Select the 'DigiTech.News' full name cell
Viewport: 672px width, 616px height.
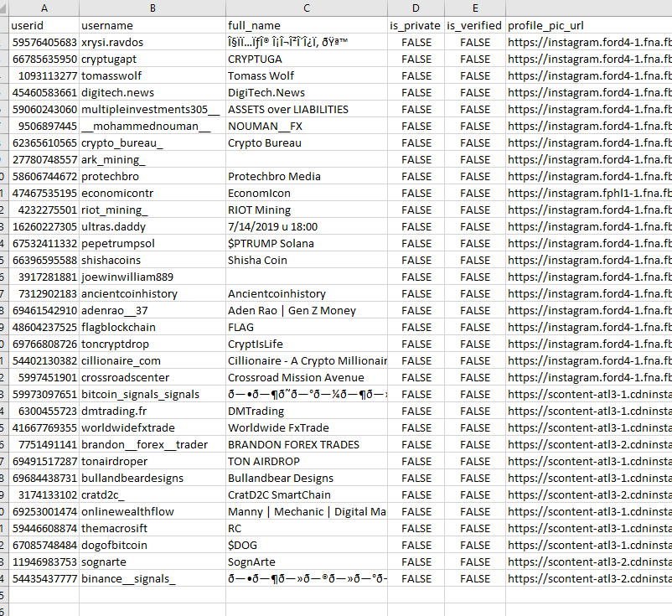pyautogui.click(x=307, y=92)
